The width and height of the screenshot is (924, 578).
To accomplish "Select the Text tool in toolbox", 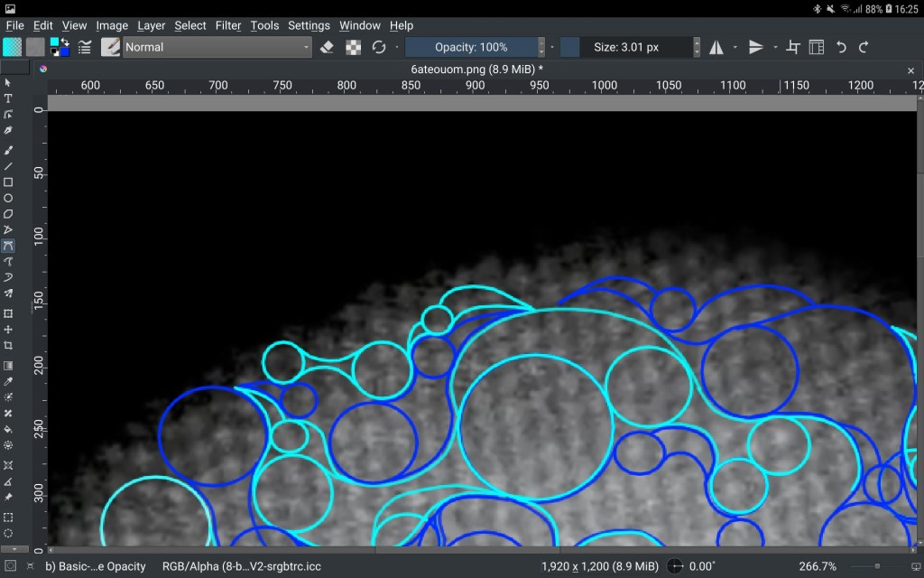I will (x=8, y=98).
